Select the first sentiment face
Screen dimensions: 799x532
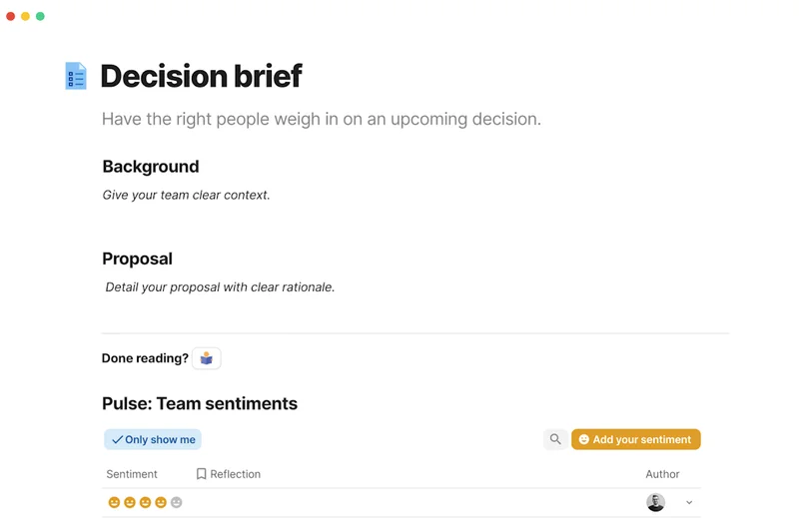tap(114, 502)
